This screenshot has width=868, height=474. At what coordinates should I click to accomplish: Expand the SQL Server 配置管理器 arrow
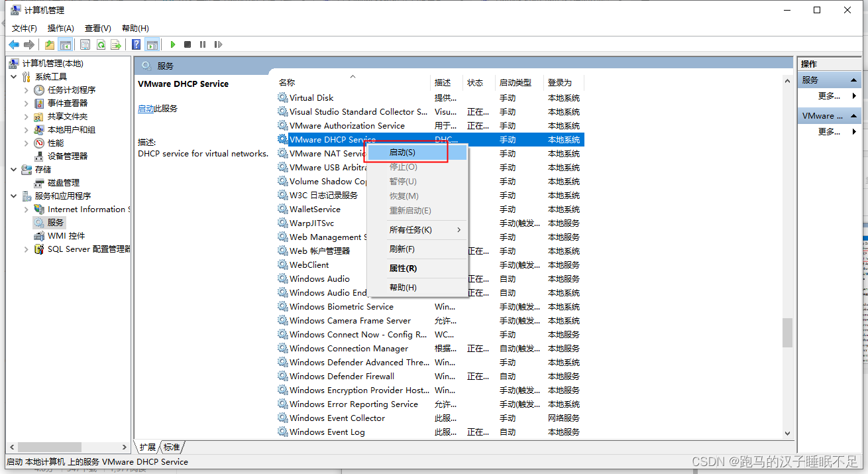tap(27, 249)
